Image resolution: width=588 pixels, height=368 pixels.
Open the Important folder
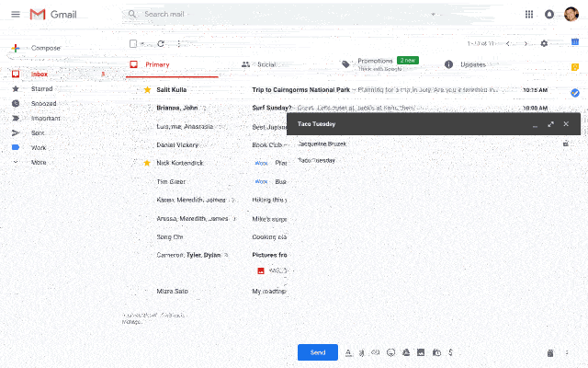click(45, 119)
